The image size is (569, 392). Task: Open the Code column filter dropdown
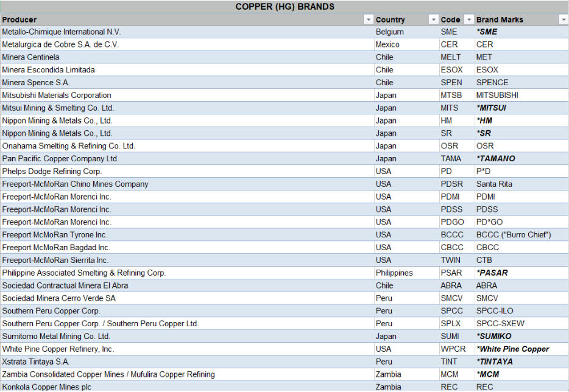coord(469,19)
